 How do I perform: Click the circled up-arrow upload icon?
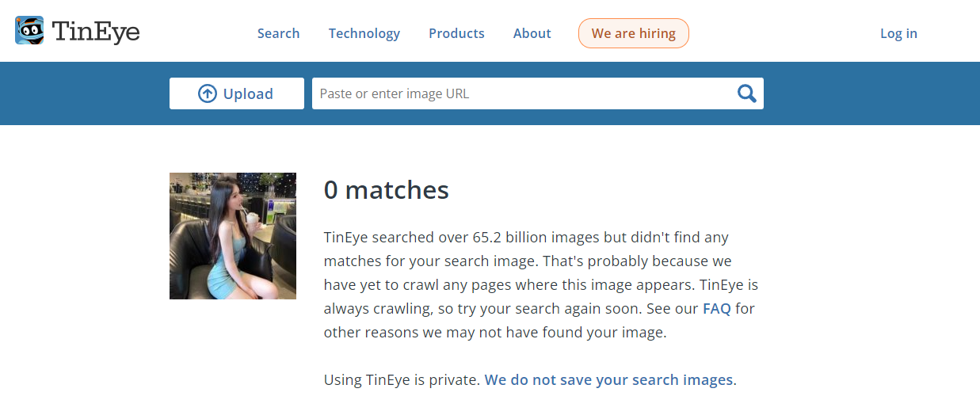pyautogui.click(x=208, y=93)
